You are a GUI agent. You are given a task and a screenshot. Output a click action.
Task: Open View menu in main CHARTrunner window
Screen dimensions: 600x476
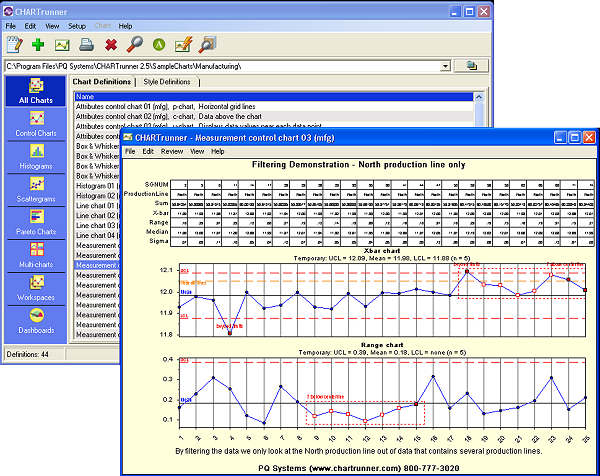tap(52, 26)
